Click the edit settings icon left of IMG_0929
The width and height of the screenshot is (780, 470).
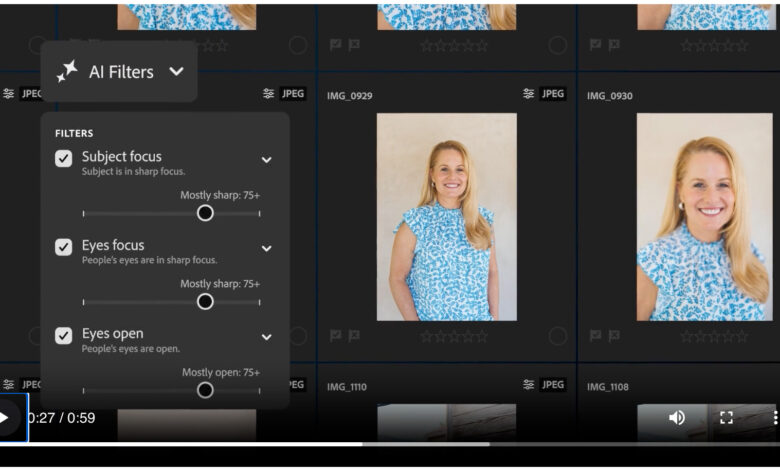click(269, 94)
